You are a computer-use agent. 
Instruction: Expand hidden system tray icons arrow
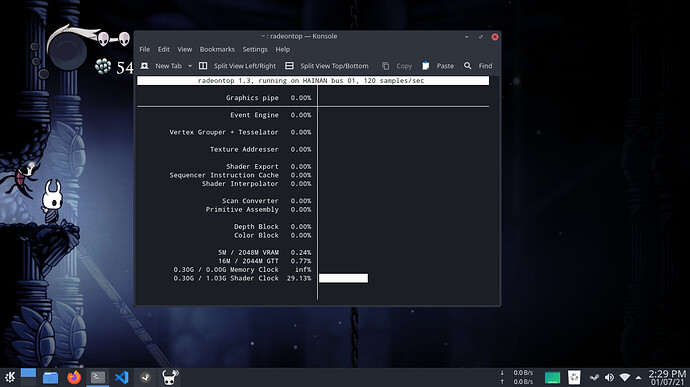pos(639,378)
